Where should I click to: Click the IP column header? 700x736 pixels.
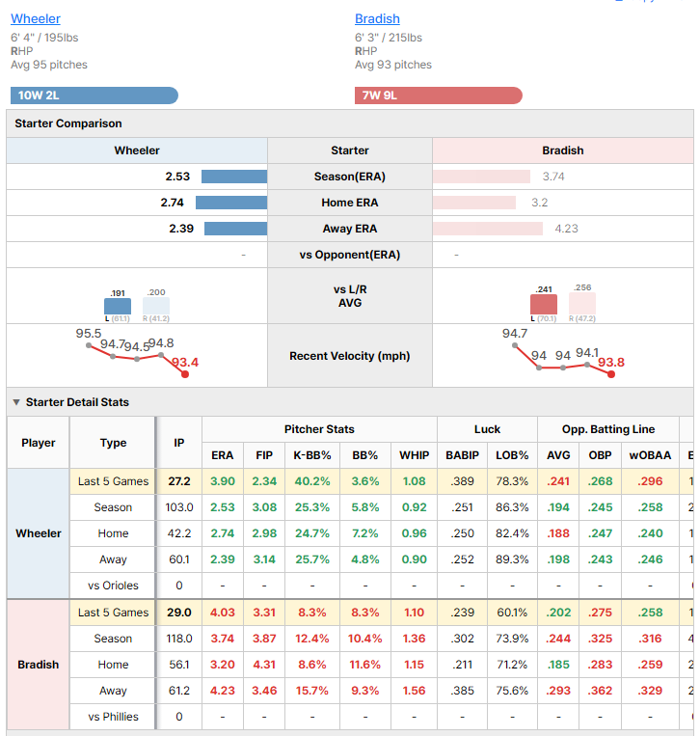click(179, 443)
